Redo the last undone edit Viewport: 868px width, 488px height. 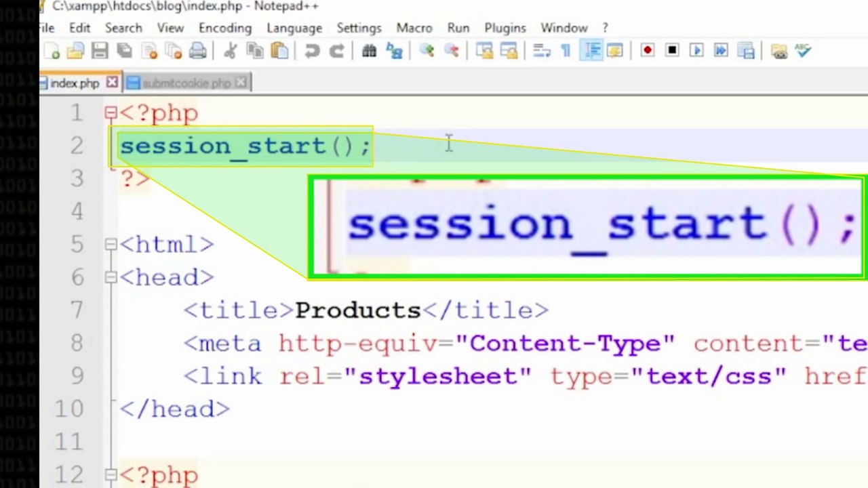[x=336, y=51]
